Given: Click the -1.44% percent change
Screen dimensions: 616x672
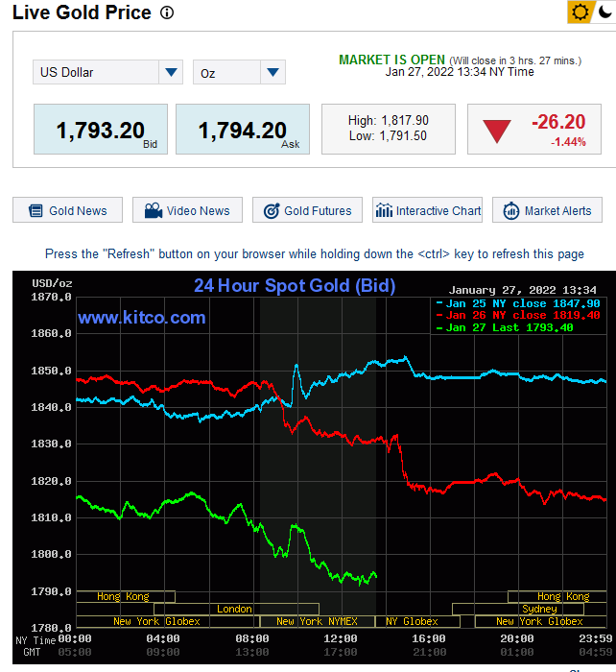Looking at the screenshot, I should click(x=568, y=142).
